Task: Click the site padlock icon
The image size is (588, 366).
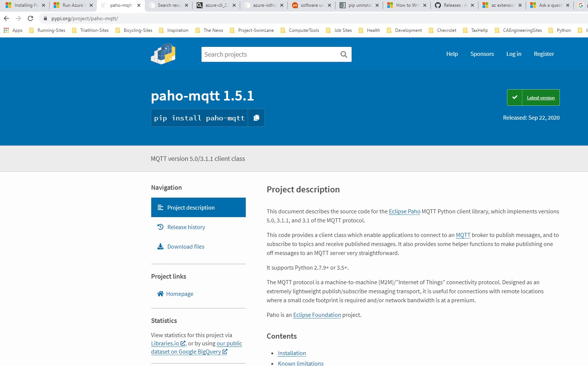Action: (45, 18)
